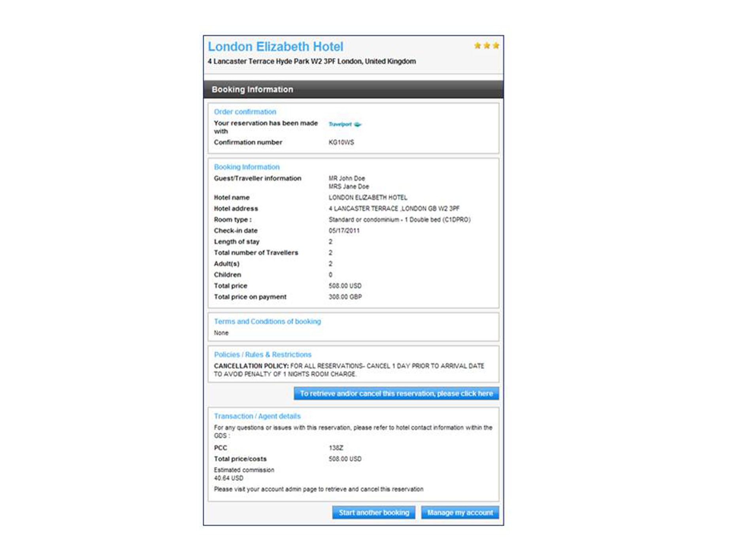Click the 308.00 GBP payment total
747x560 pixels.
tap(345, 297)
